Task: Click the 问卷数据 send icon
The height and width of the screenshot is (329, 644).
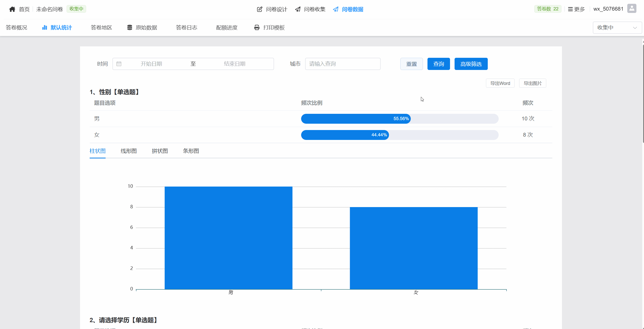Action: (x=336, y=9)
